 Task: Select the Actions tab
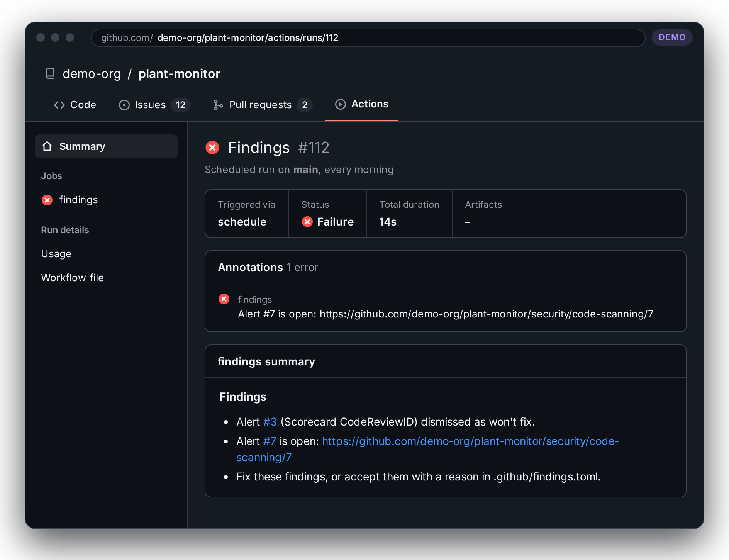(361, 104)
